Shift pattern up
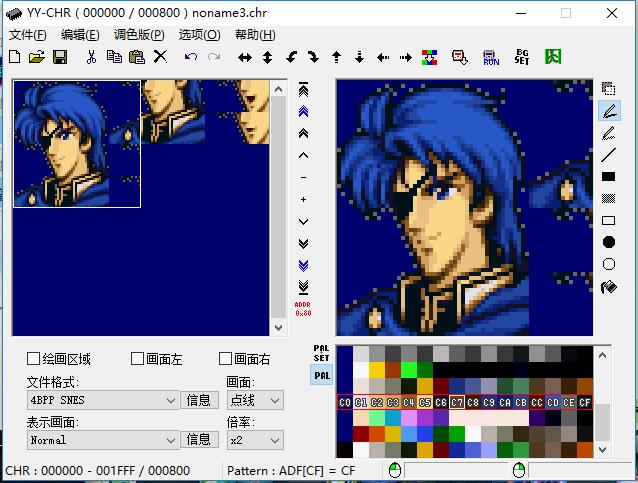The width and height of the screenshot is (638, 483). click(336, 57)
